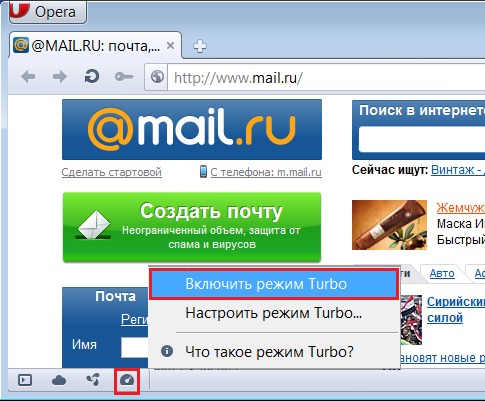Click the Opera Turbo speedometer icon

[x=127, y=380]
